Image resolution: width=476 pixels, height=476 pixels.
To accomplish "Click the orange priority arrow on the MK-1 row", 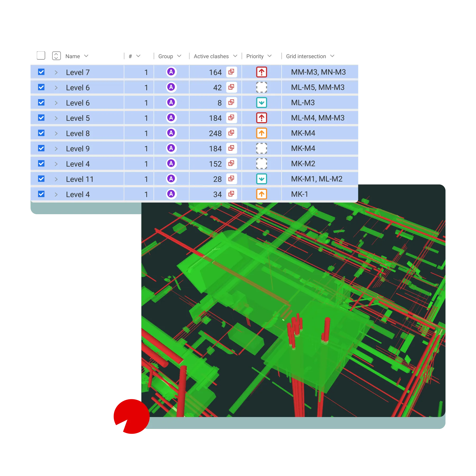I will click(x=261, y=194).
